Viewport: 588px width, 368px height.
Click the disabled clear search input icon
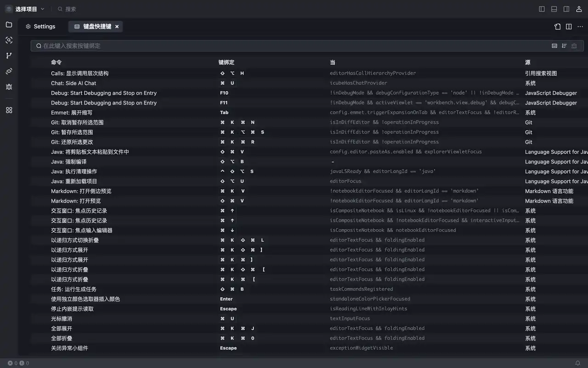(574, 46)
